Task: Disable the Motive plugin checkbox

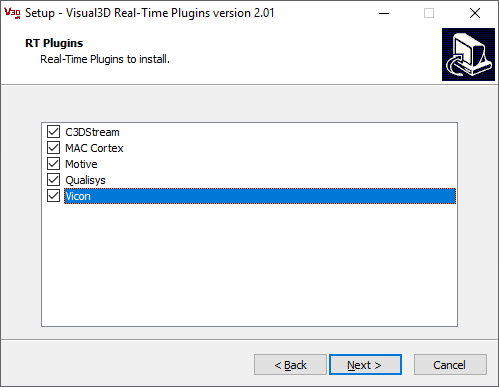Action: [x=53, y=164]
